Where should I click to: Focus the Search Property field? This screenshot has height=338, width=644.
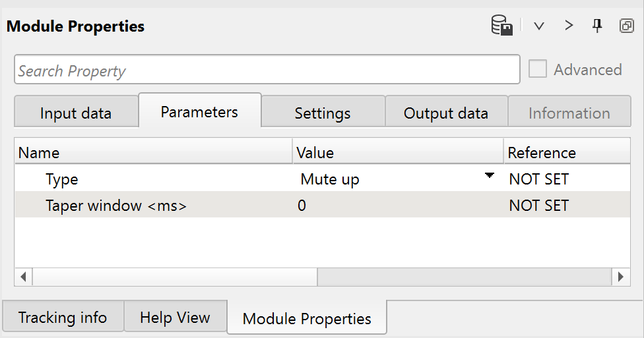(x=267, y=70)
